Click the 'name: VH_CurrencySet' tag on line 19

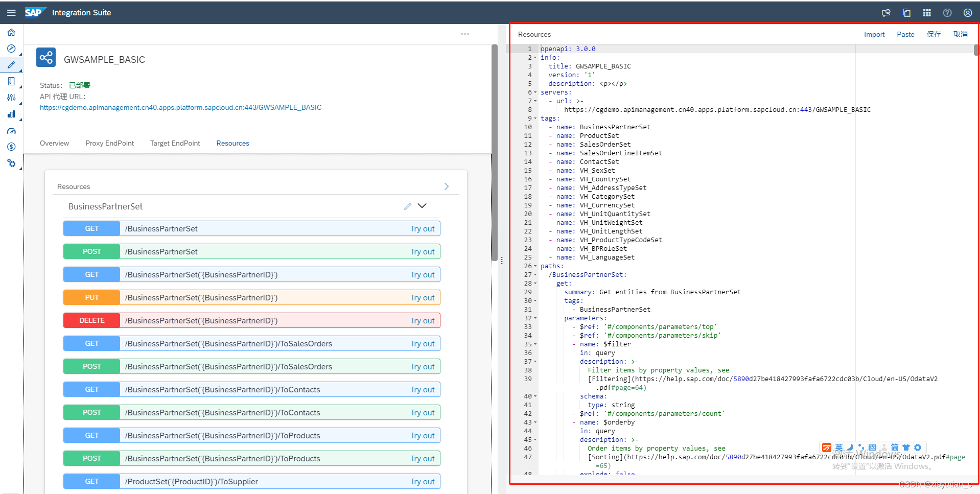(595, 205)
